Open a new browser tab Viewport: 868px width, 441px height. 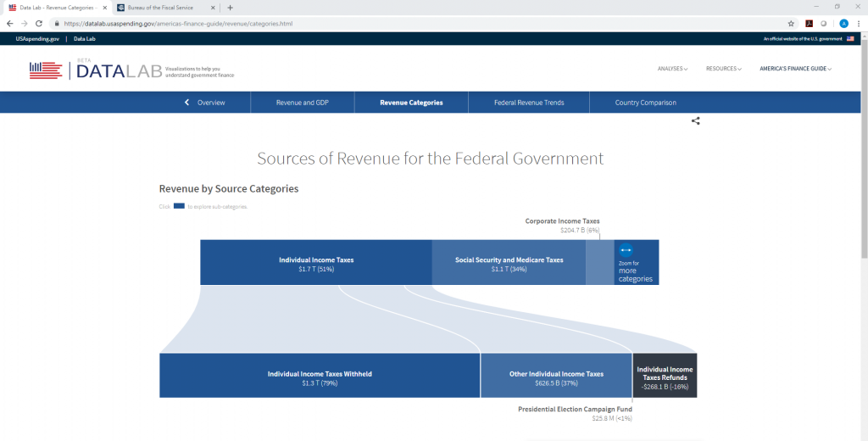tap(230, 7)
